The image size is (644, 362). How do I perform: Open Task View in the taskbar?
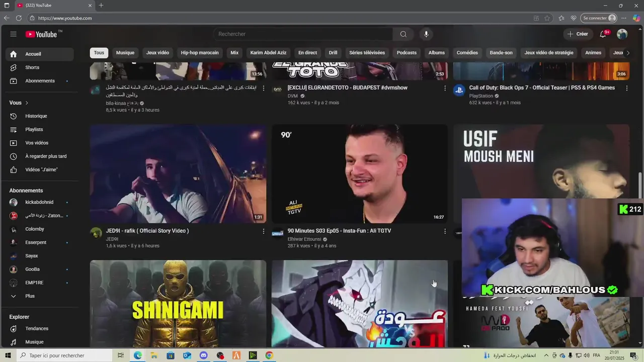pos(121,355)
